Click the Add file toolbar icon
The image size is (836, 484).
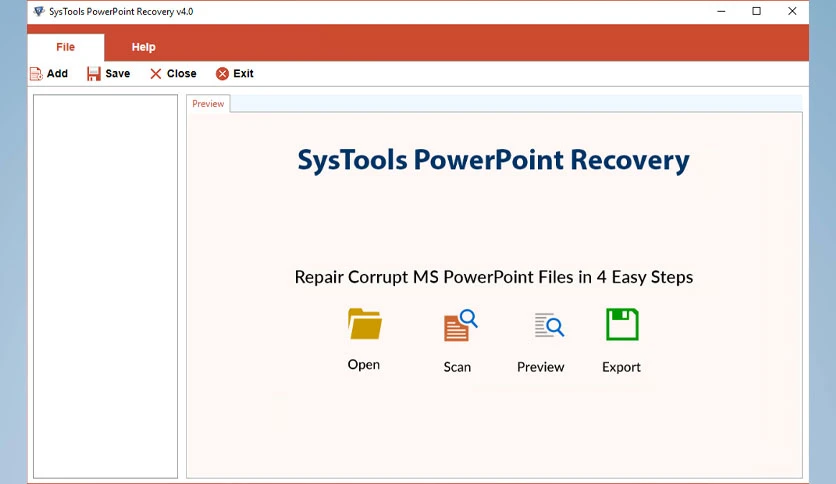pyautogui.click(x=36, y=74)
